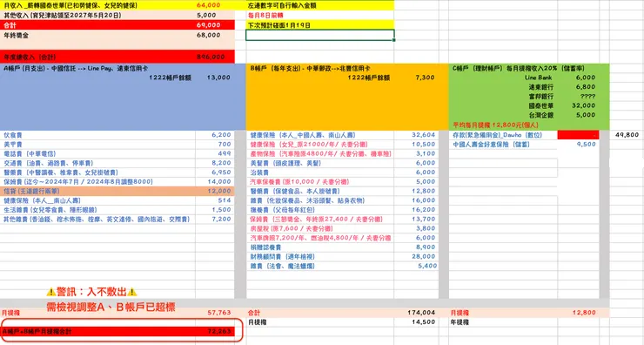Click the 國泰世華 savings amount 32,000
Viewport: 644px width, 345px height.
click(x=583, y=105)
